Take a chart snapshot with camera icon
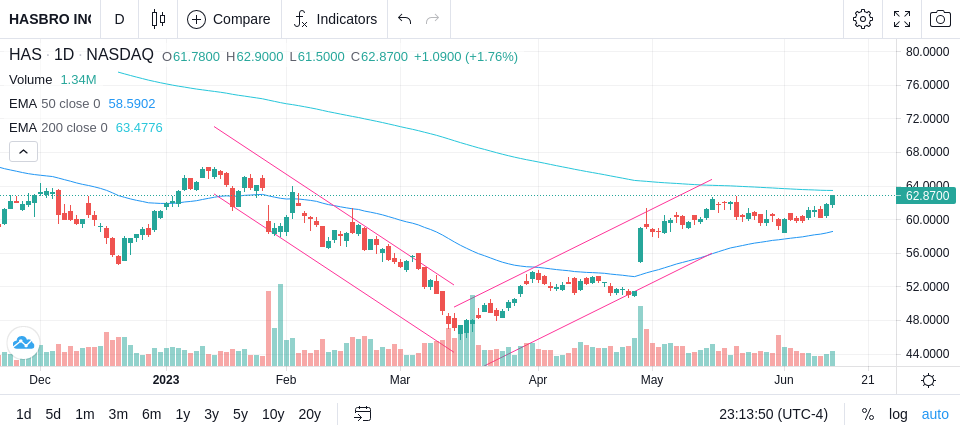 pos(940,19)
